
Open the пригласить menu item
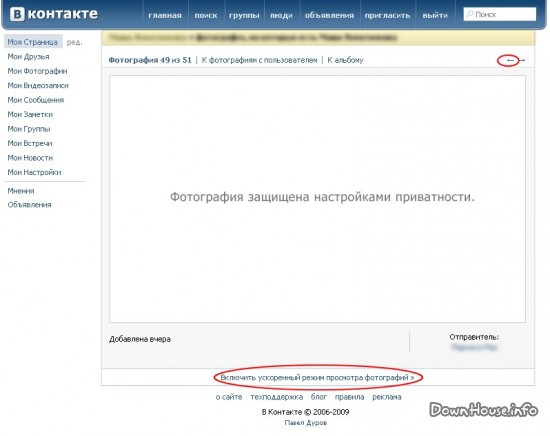[387, 15]
